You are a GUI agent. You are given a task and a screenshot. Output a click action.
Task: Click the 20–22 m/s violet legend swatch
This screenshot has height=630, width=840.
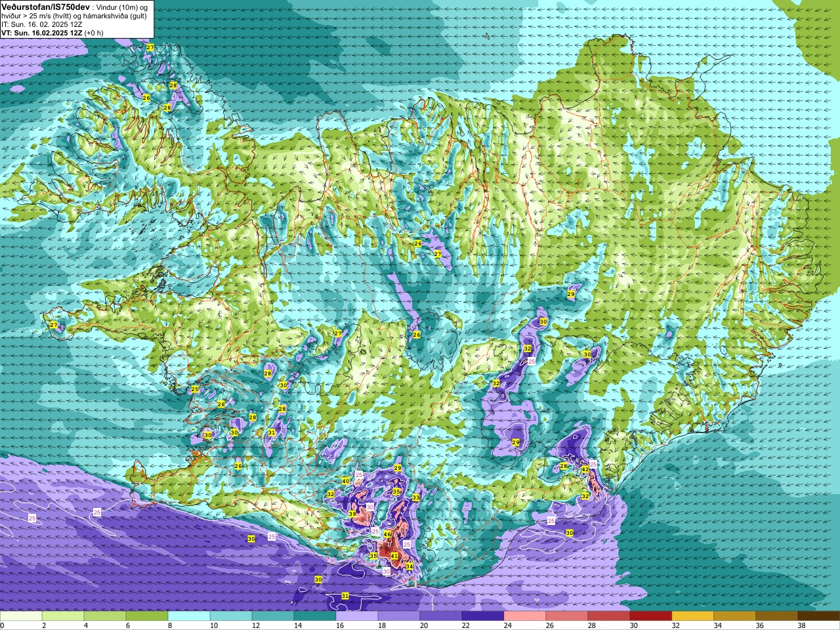(441, 616)
